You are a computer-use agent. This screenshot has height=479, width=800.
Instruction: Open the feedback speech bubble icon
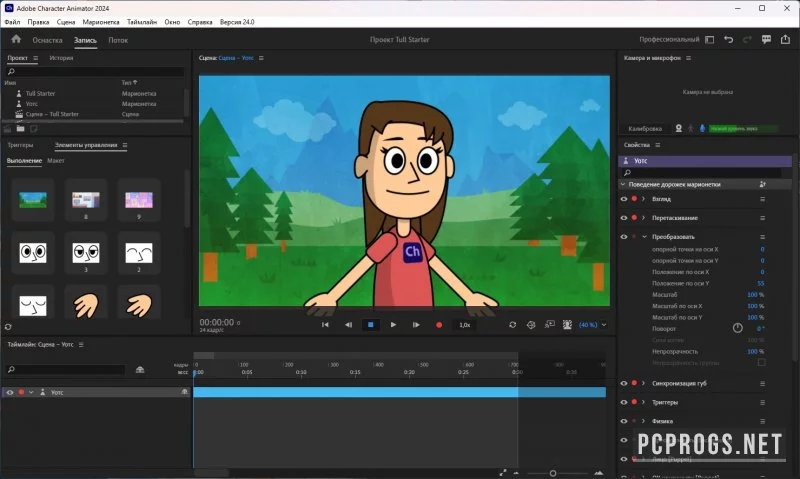[766, 39]
